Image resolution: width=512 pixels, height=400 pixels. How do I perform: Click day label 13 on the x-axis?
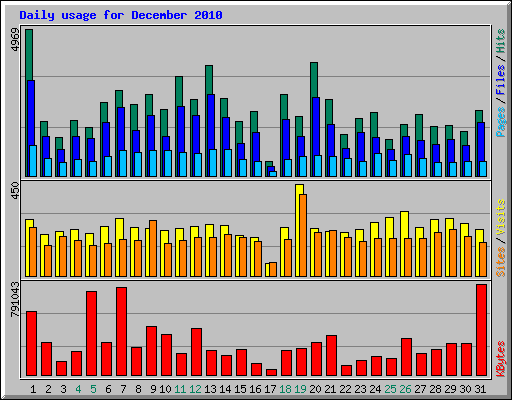210,389
